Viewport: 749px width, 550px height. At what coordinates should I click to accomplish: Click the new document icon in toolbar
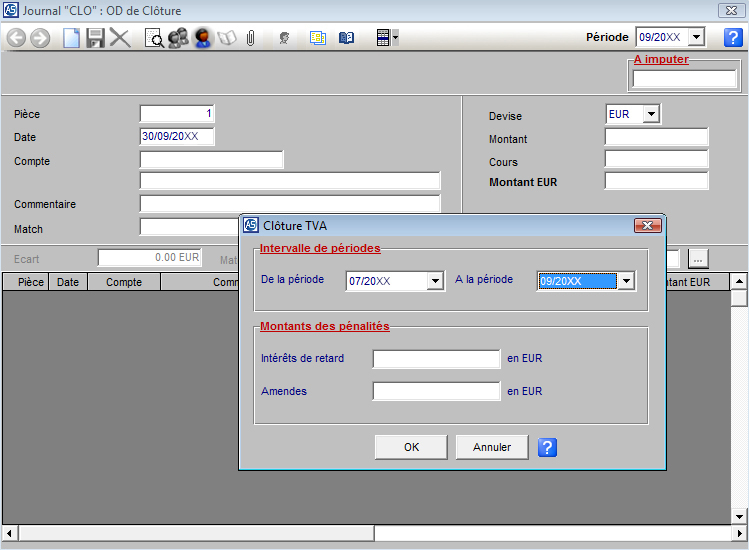click(x=72, y=38)
